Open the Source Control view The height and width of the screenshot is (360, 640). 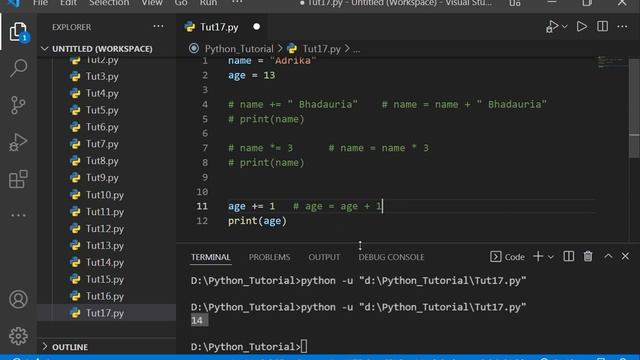point(18,105)
